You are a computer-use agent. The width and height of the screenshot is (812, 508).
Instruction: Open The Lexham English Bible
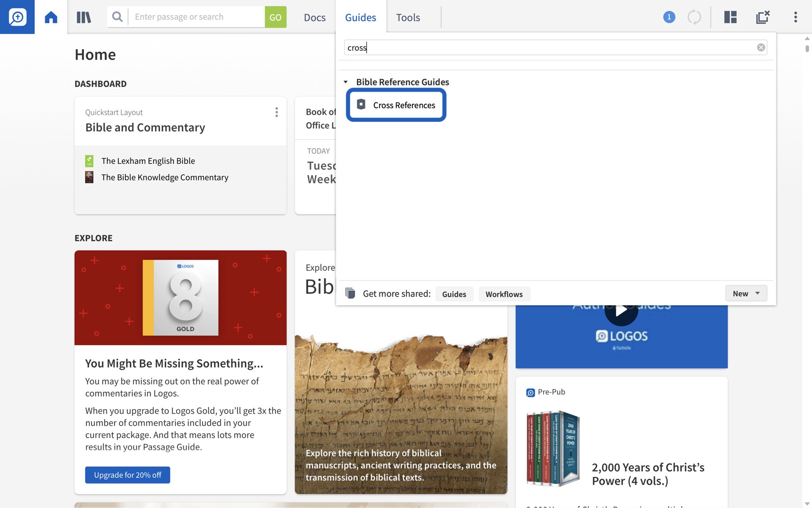148,160
